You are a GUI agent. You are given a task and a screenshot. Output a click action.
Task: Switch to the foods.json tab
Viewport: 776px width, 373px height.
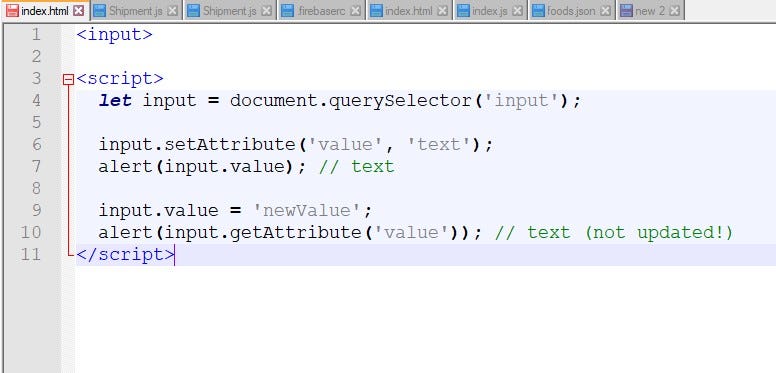[x=571, y=11]
